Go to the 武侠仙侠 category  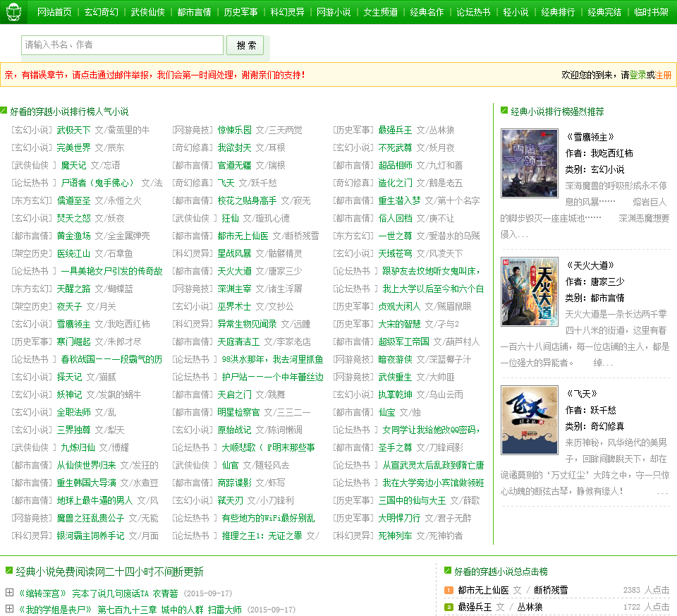[x=147, y=12]
